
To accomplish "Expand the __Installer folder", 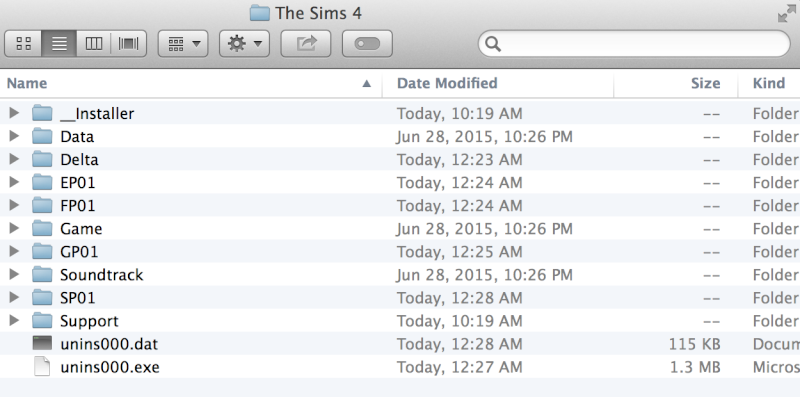I will tap(14, 113).
